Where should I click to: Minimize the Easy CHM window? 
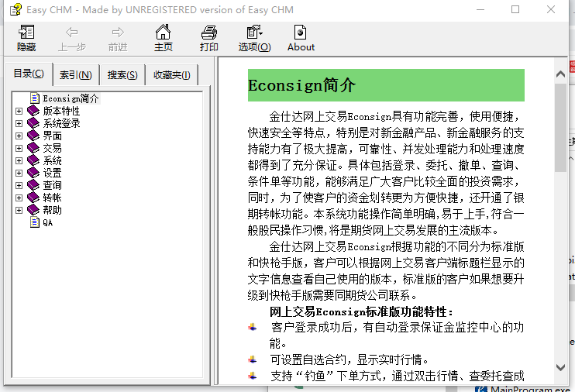[480, 9]
